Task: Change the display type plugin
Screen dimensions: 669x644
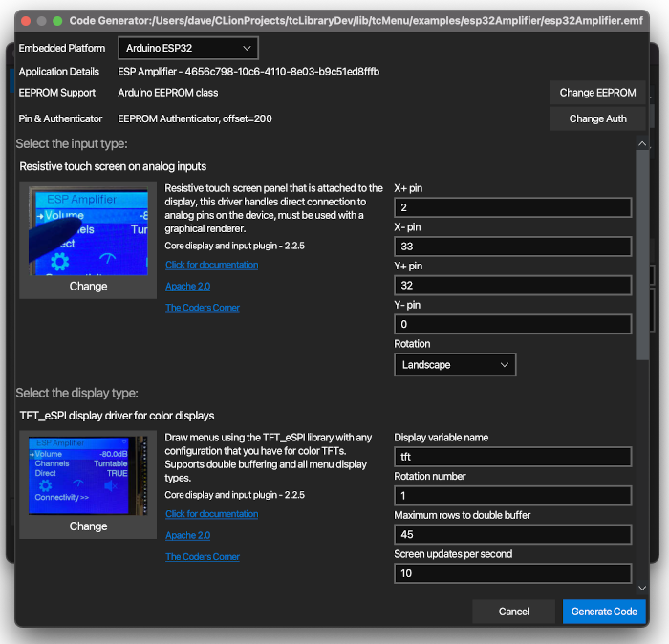Action: [x=88, y=526]
